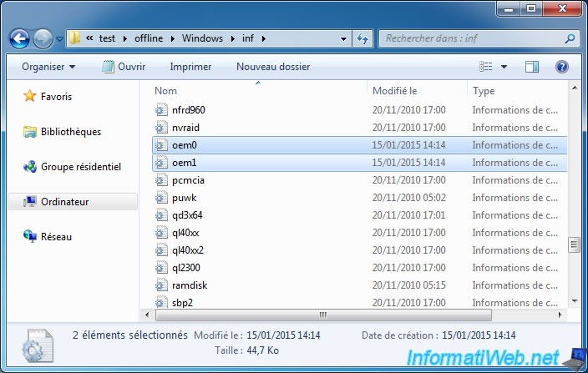588x373 pixels.
Task: Open the Help question mark icon
Action: coord(562,67)
